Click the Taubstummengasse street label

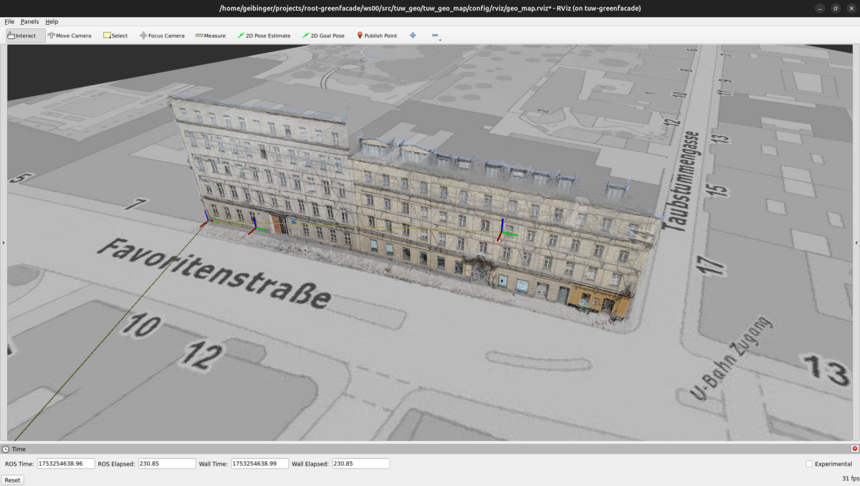681,181
